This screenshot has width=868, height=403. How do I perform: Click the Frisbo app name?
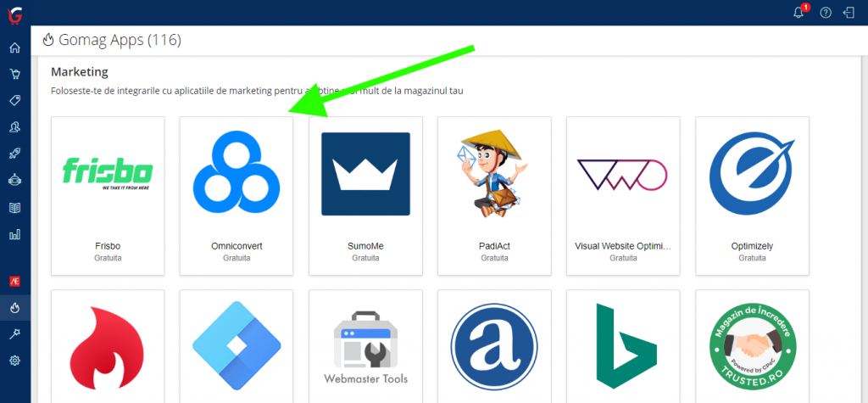(x=108, y=246)
